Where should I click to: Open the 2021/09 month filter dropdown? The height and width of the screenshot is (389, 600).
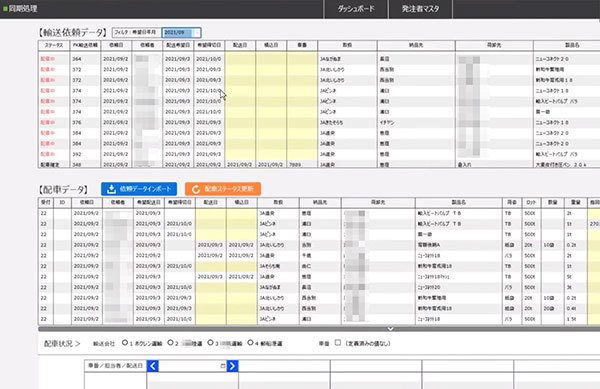tap(181, 33)
